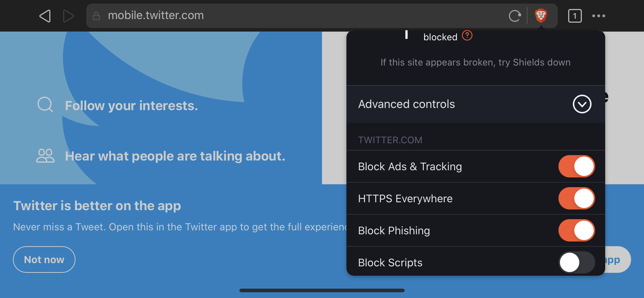This screenshot has height=298, width=644.
Task: Collapse Advanced controls chevron
Action: [x=582, y=104]
